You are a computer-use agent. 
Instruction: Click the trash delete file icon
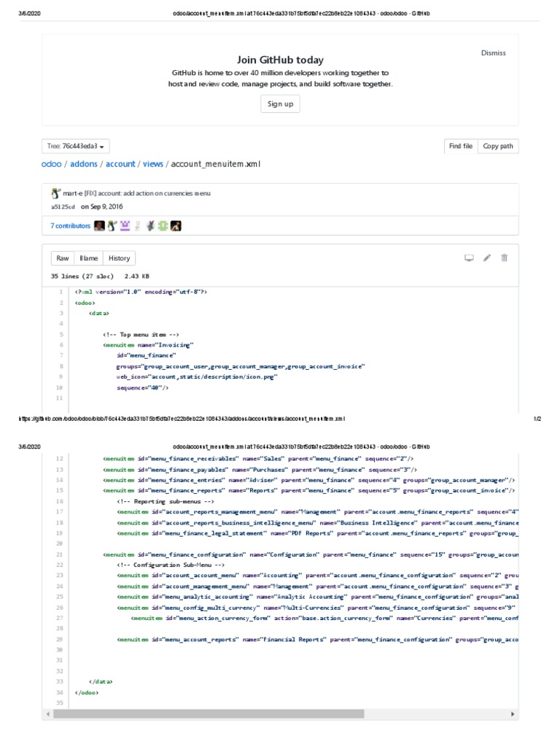coord(505,258)
